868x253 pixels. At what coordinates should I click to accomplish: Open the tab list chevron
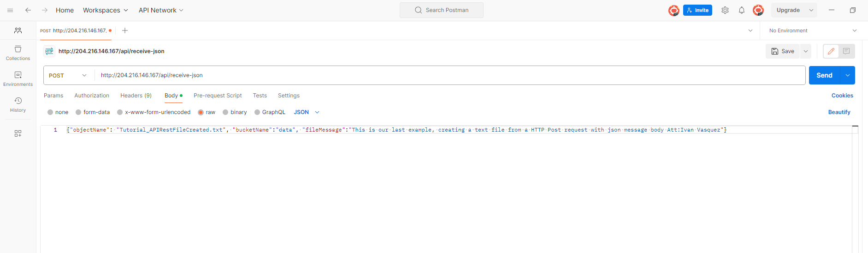750,30
